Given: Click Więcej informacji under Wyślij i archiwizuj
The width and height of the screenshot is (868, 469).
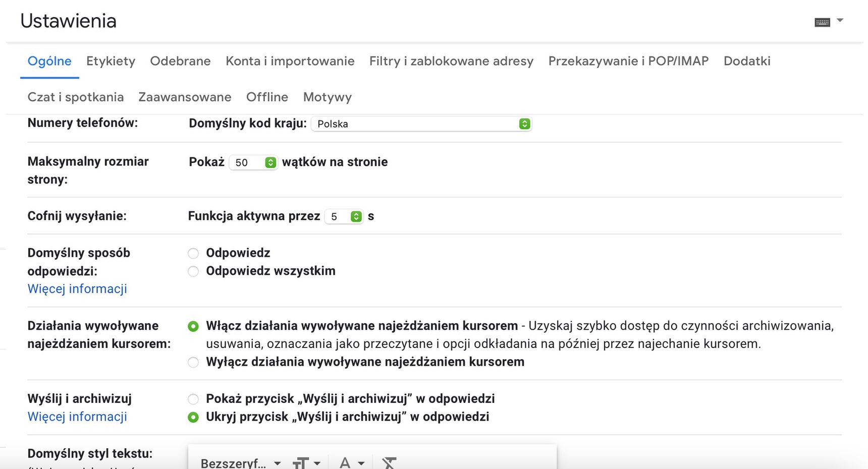Looking at the screenshot, I should pyautogui.click(x=77, y=417).
